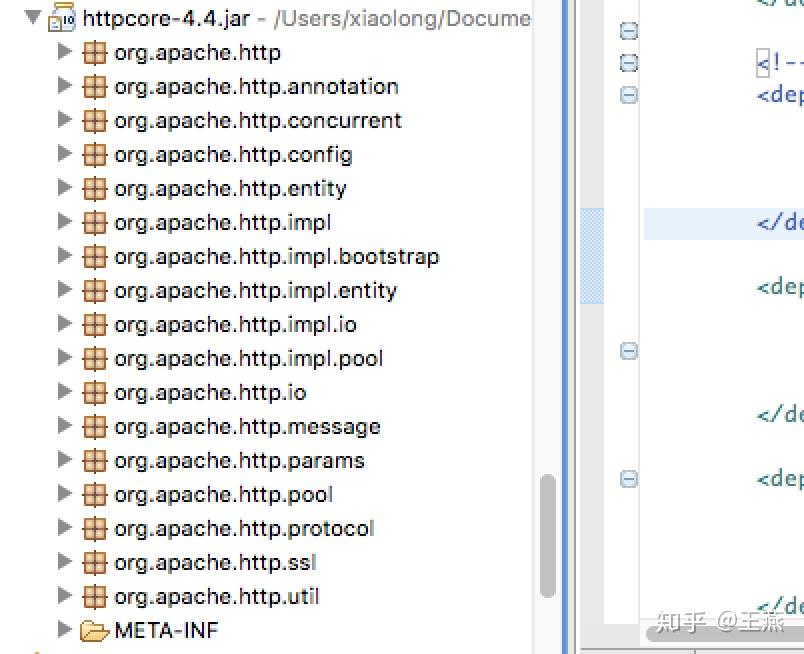
Task: Click the package icon beside org.apache.http.concurrent
Action: coord(94,120)
